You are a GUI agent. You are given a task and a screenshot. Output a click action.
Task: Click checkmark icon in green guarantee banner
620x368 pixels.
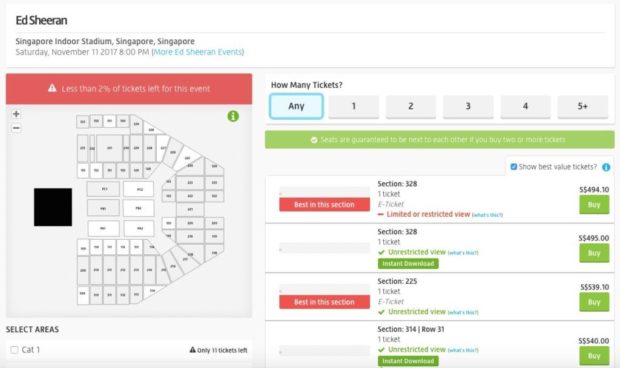point(314,140)
